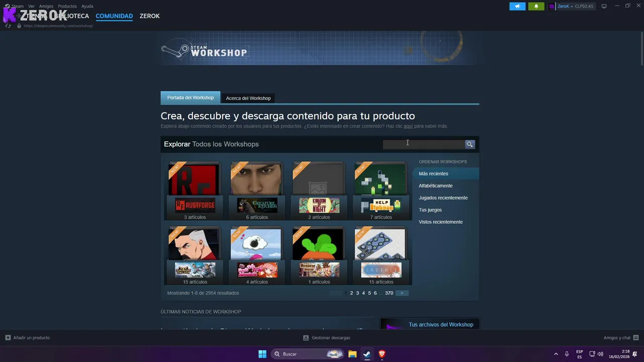Click the Rustforge game logo

point(195,205)
